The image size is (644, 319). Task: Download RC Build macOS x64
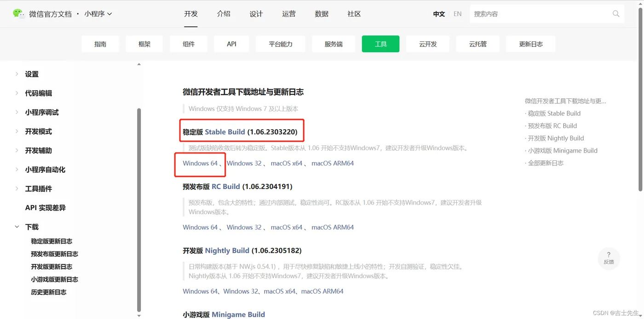(287, 227)
